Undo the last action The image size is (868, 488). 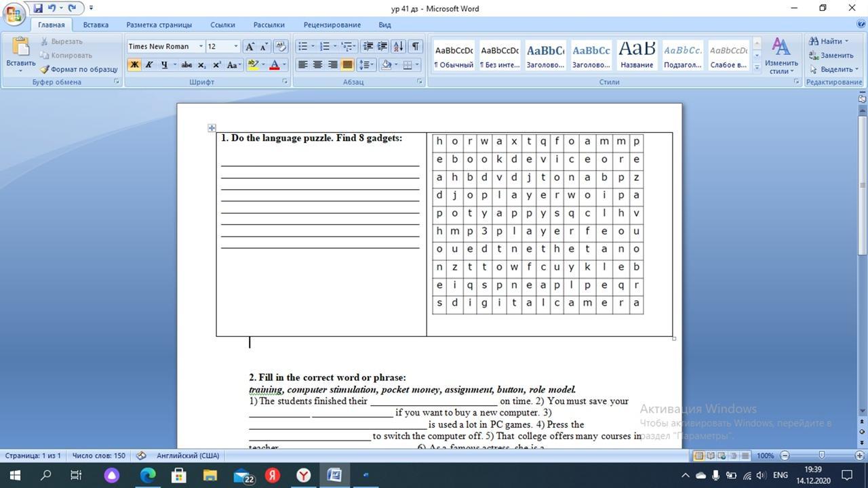(x=52, y=8)
